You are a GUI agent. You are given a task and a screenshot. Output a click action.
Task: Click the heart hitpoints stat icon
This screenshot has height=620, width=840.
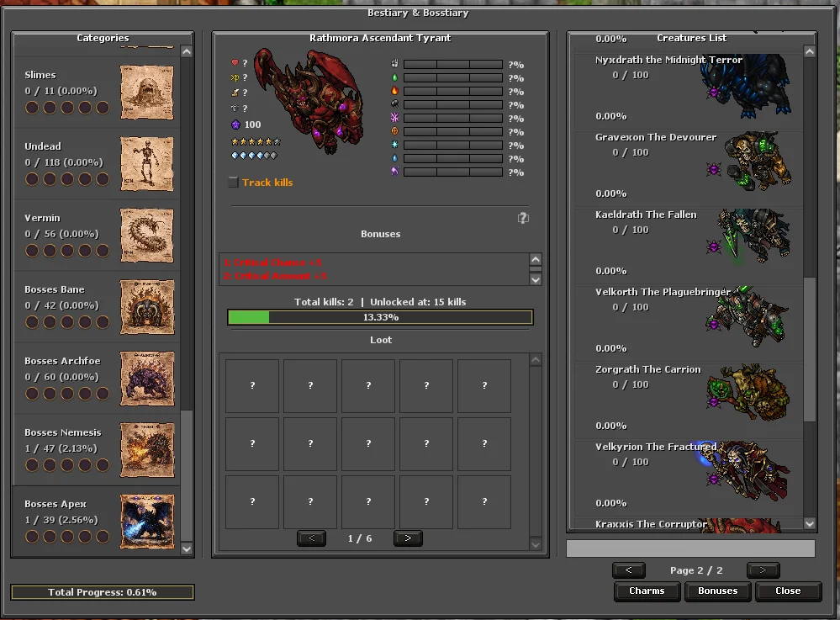(235, 63)
